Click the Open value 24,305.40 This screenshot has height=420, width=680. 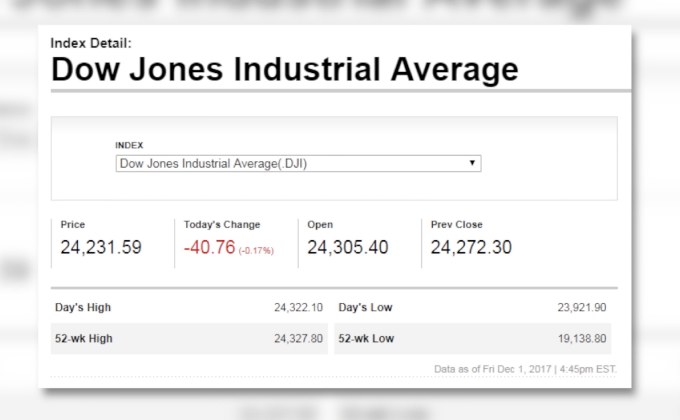point(347,247)
